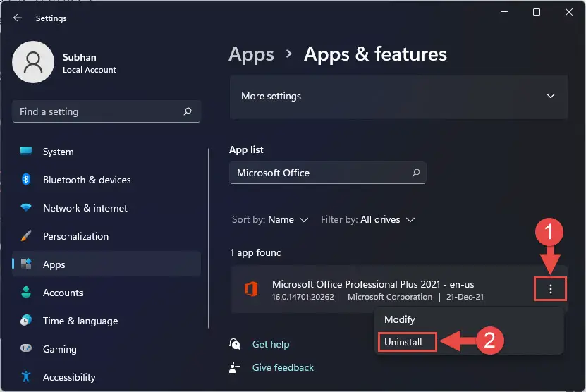586x392 pixels.
Task: Close the Settings window
Action: pyautogui.click(x=569, y=12)
